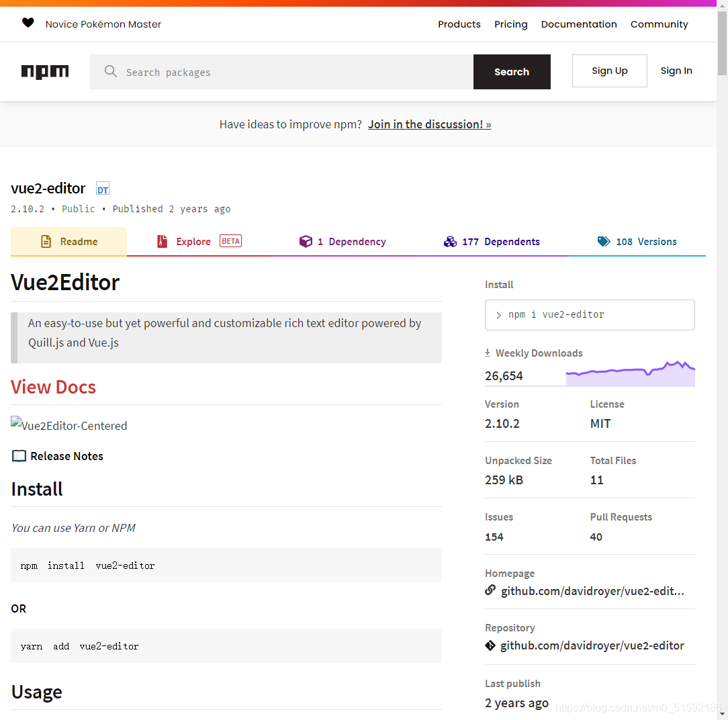Click the BETA badge on Explore
The height and width of the screenshot is (720, 728).
pyautogui.click(x=231, y=241)
